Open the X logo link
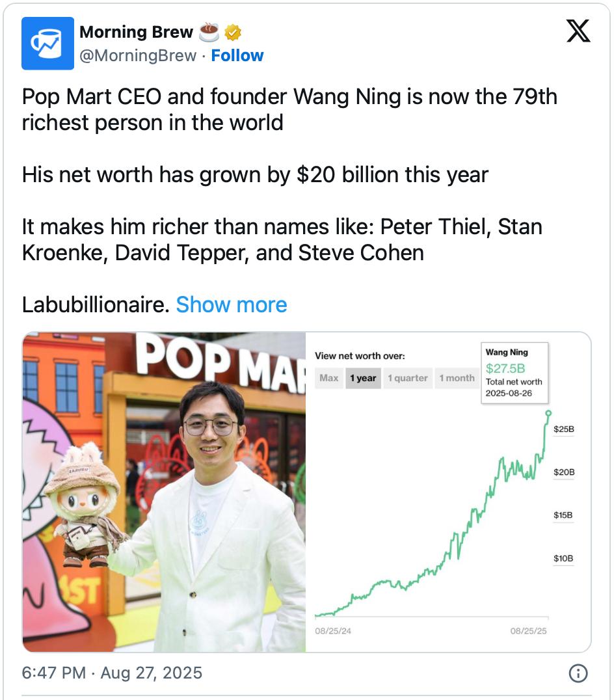 (578, 32)
